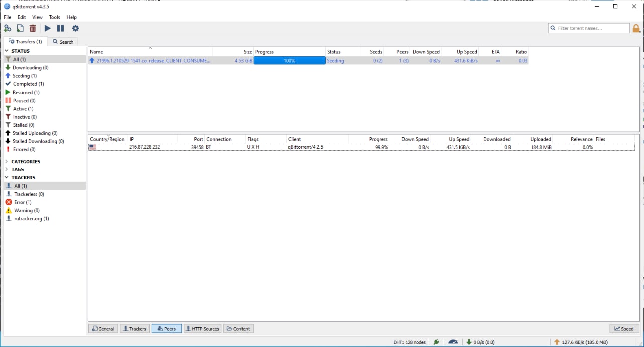Image resolution: width=644 pixels, height=347 pixels.
Task: Select the 21996.1.210529-1541 torrent row
Action: [308, 60]
